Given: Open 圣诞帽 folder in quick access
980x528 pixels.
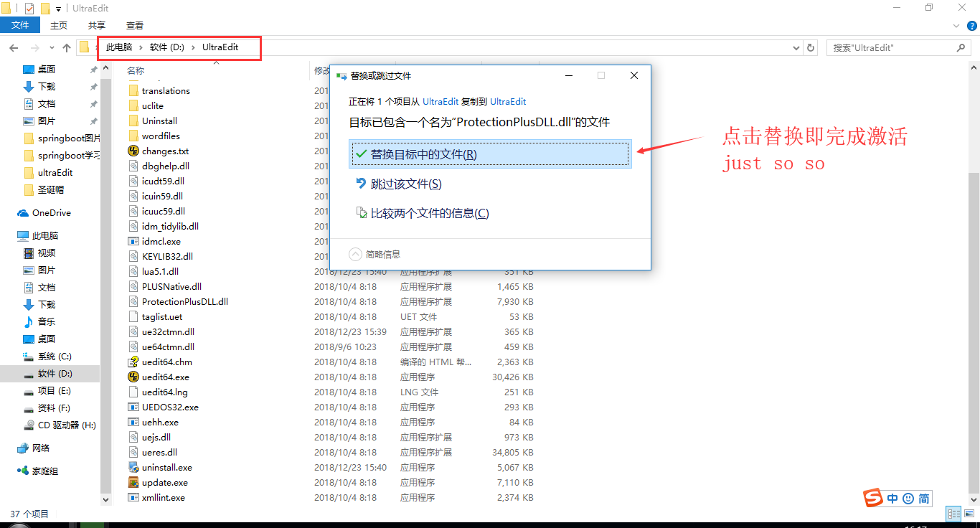Looking at the screenshot, I should [50, 190].
